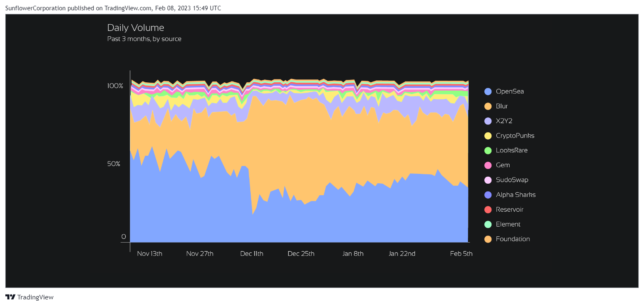Click the Daily Volume chart title
Viewport: 644px width, 306px height.
click(x=136, y=28)
